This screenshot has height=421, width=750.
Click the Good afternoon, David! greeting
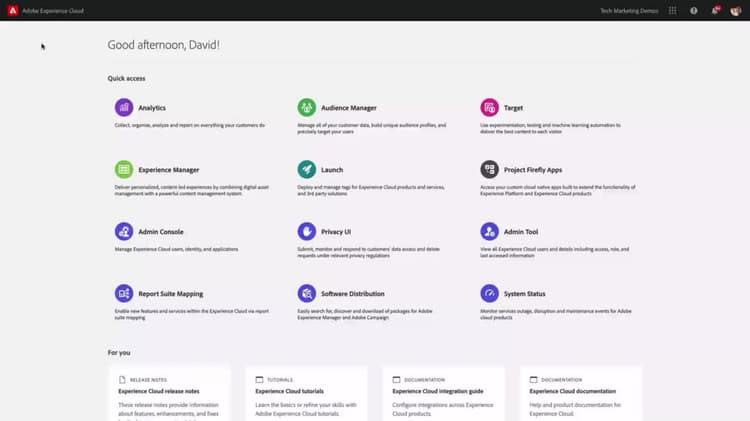(x=164, y=45)
